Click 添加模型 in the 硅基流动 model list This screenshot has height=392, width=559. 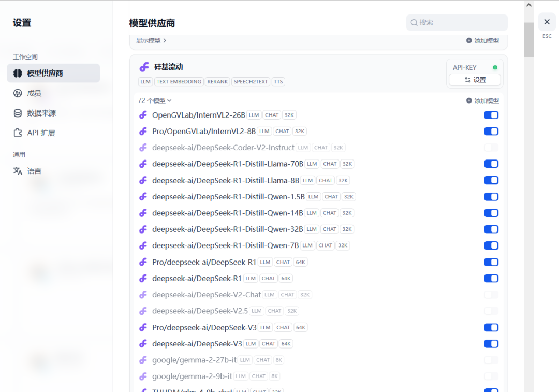[x=483, y=100]
